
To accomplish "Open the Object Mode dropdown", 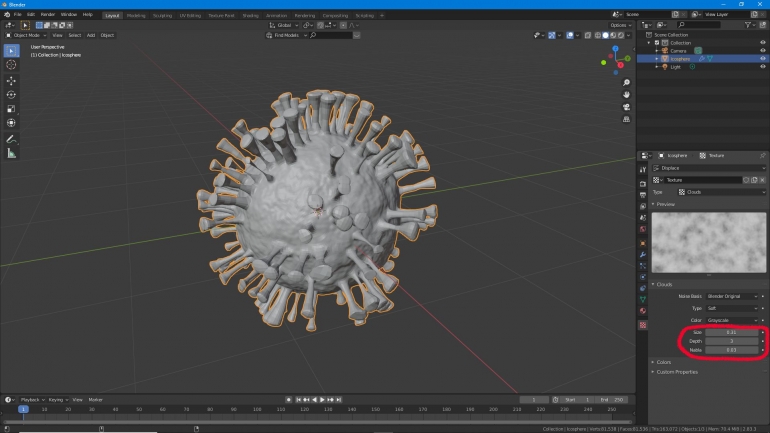I will (x=26, y=35).
